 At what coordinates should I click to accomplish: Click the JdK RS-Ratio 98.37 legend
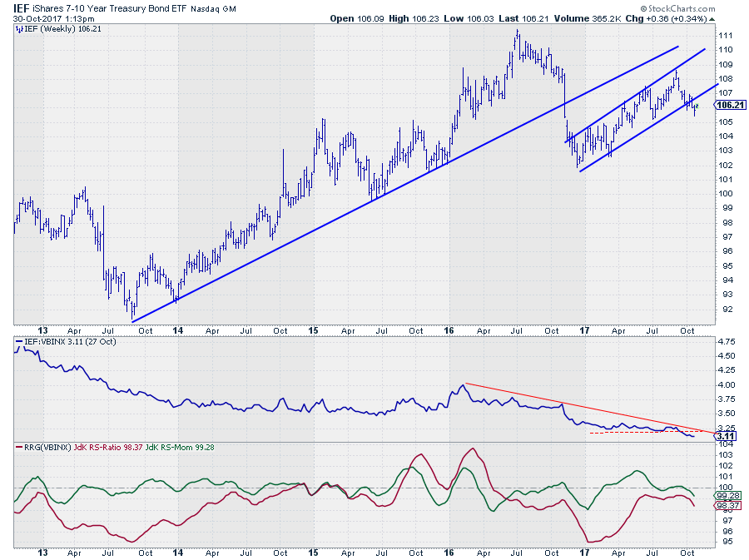coord(108,448)
